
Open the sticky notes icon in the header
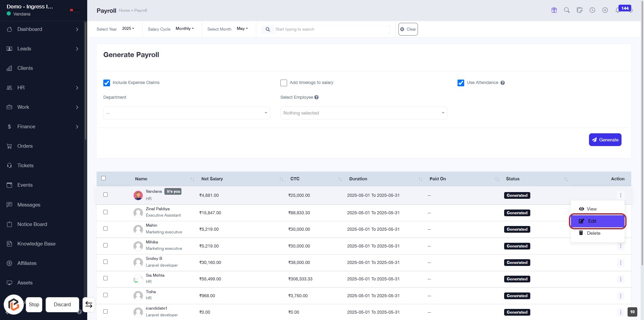tap(579, 10)
